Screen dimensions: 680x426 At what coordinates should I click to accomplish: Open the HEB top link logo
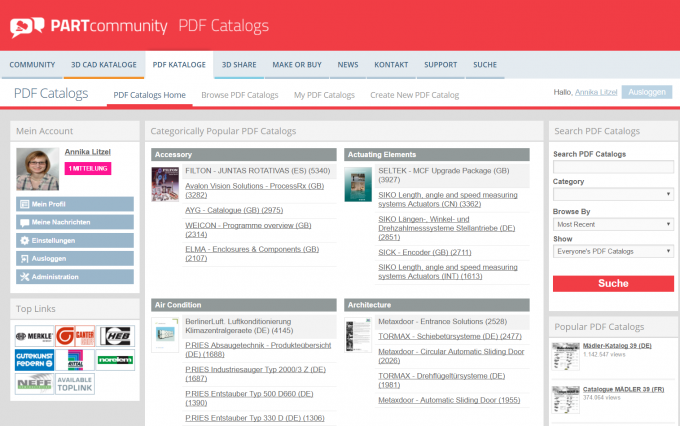point(115,336)
